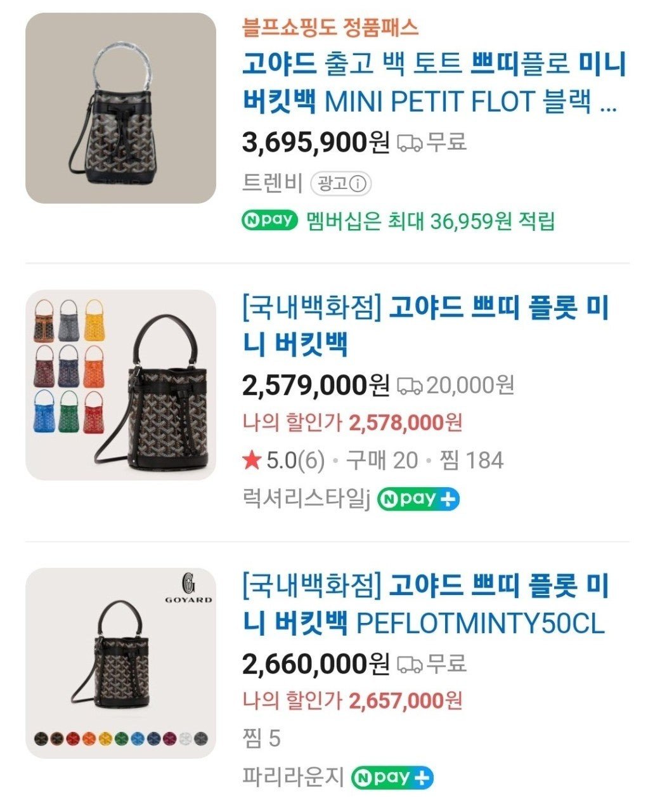Open the MINI PETIT FLOT 블랙 product title
Image resolution: width=648 pixels, height=812 pixels.
coord(433,82)
